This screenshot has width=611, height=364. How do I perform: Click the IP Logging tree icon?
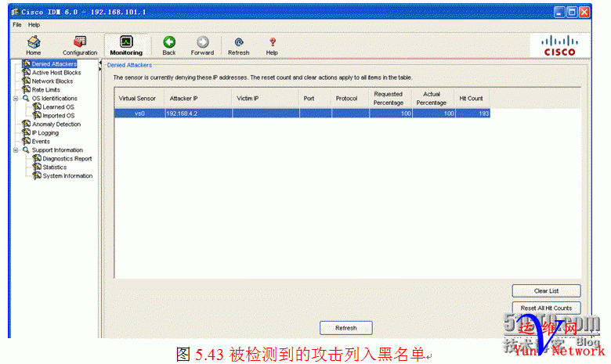[x=27, y=132]
